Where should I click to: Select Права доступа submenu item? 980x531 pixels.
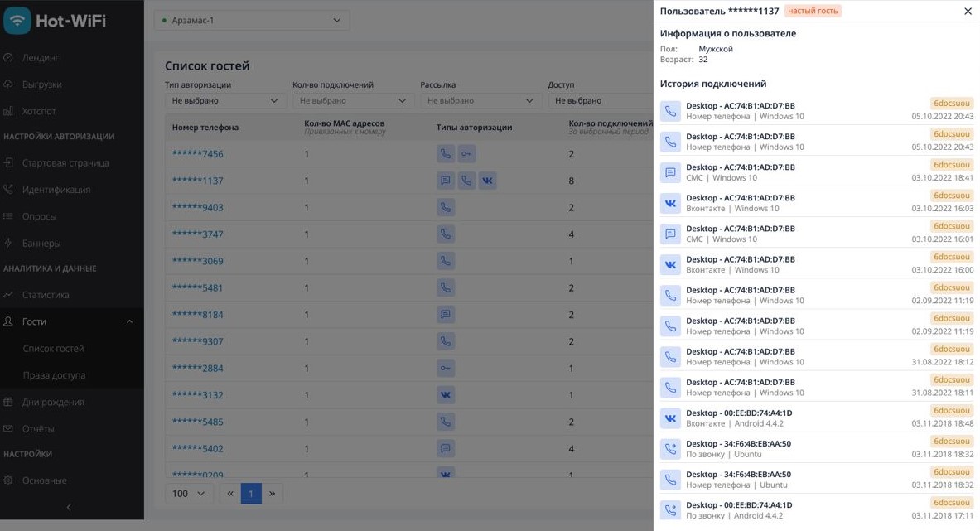coord(54,375)
